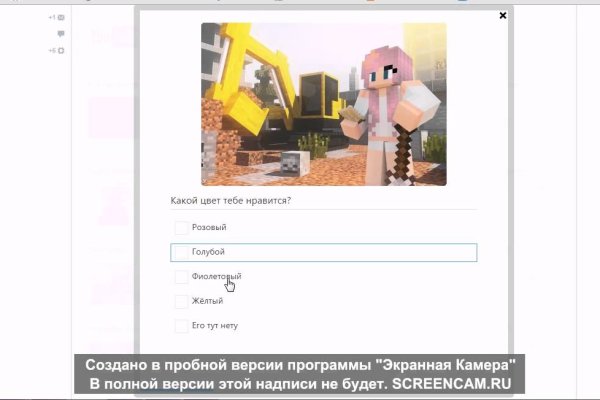The width and height of the screenshot is (600, 400).
Task: Check the Голубой checkbox
Action: point(181,252)
